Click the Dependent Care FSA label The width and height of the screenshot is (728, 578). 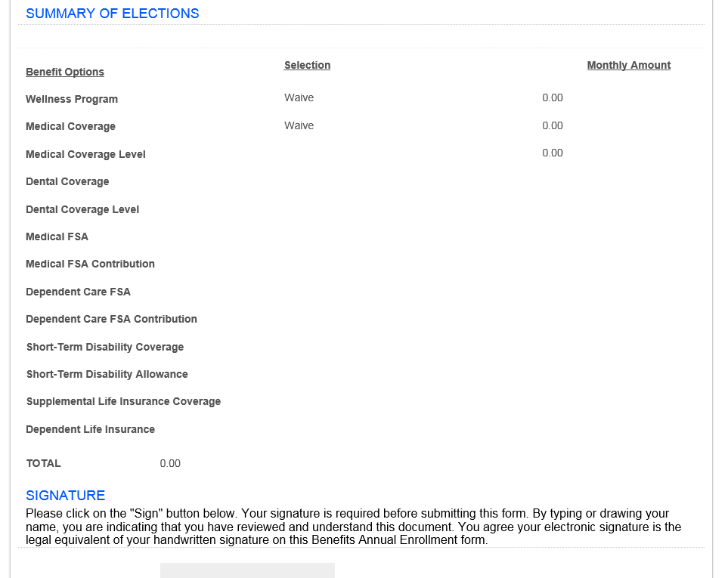(79, 292)
